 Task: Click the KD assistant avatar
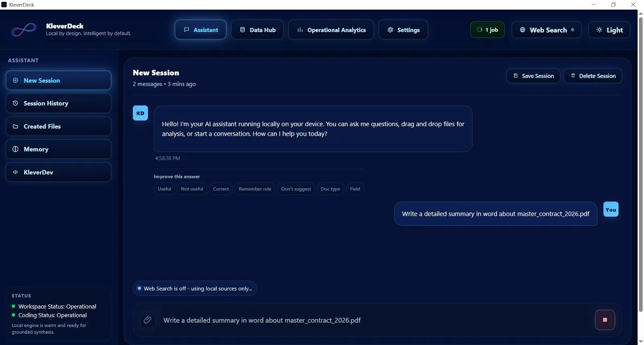(x=140, y=113)
